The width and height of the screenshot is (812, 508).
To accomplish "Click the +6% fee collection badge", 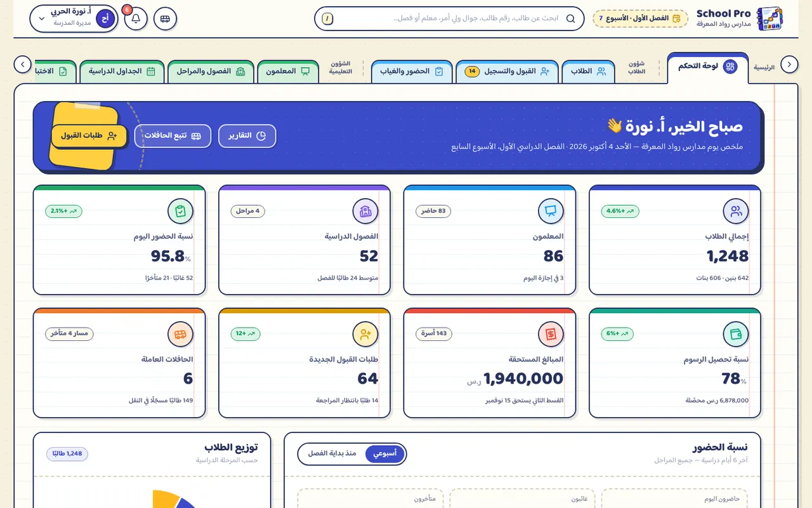I will tap(617, 333).
